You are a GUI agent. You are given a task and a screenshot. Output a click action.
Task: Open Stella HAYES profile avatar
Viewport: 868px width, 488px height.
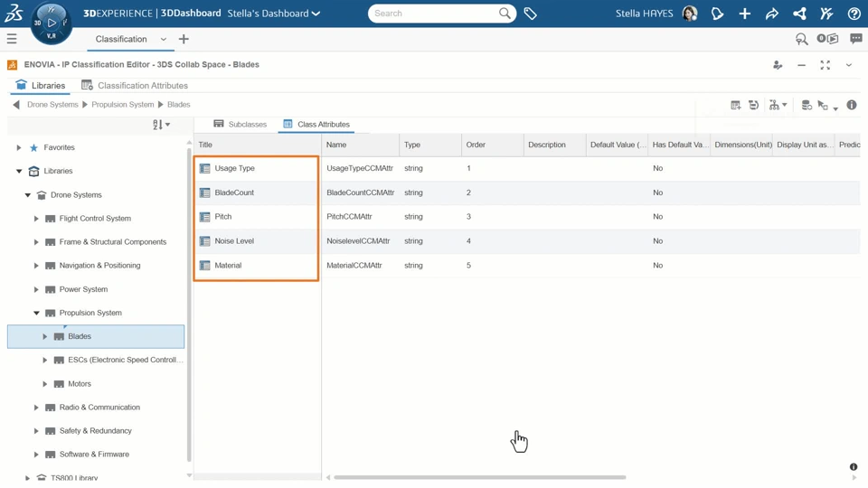coord(690,14)
